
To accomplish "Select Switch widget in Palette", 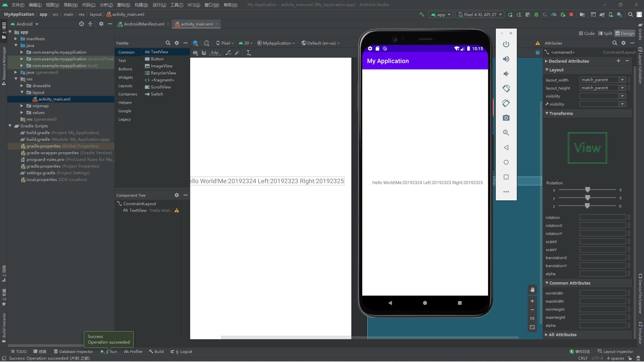I will point(154,94).
